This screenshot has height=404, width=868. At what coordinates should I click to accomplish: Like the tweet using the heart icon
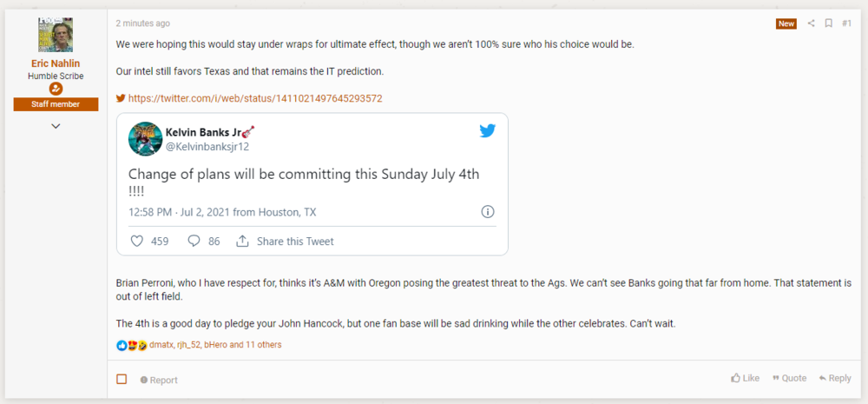[x=136, y=241]
